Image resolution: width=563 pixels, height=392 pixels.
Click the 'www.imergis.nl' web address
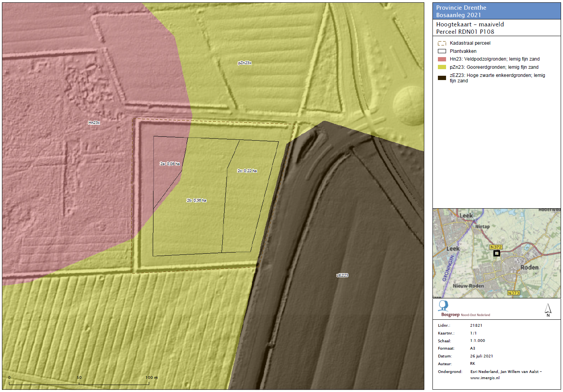(485, 378)
